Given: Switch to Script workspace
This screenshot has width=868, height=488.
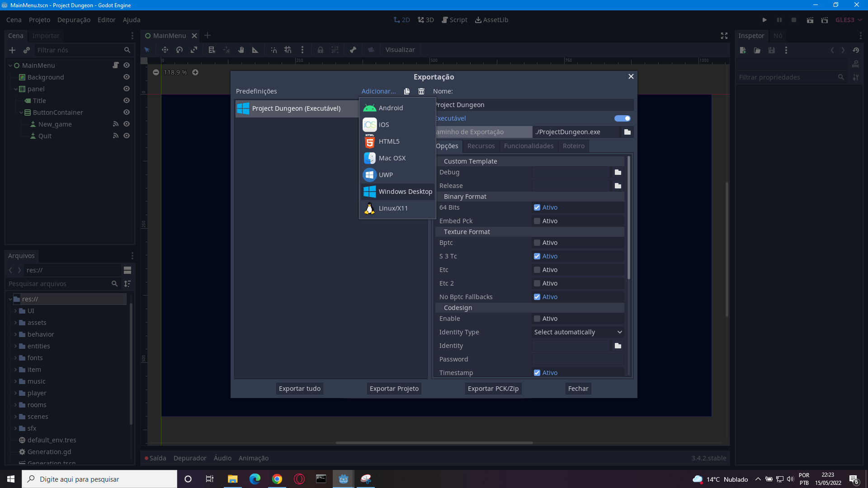Looking at the screenshot, I should 454,20.
